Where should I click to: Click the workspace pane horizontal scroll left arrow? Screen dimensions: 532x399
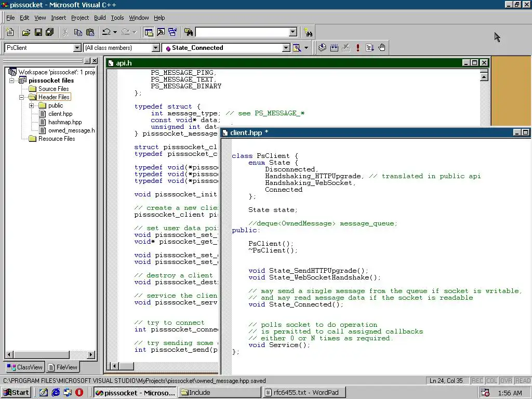[x=9, y=355]
